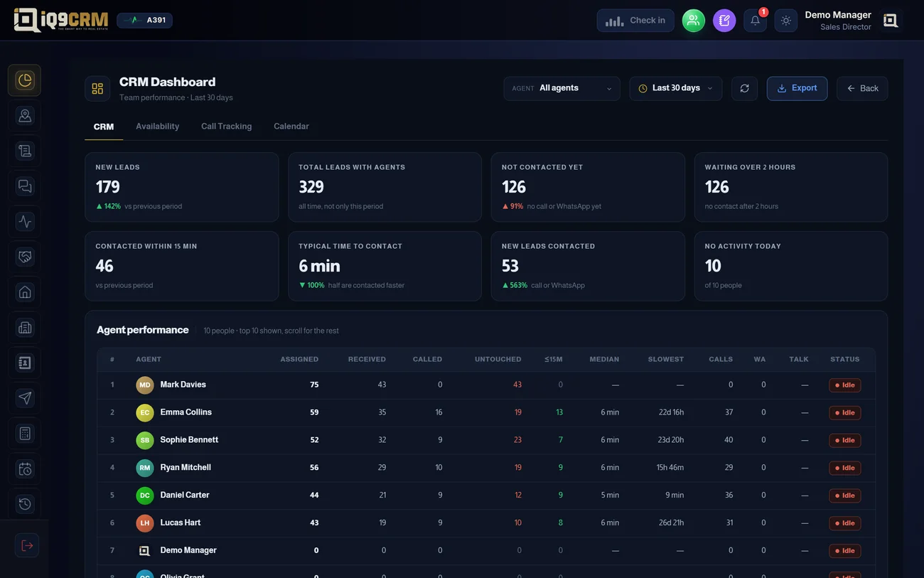The height and width of the screenshot is (578, 924).
Task: Open the calculator sidebar icon
Action: pos(25,434)
